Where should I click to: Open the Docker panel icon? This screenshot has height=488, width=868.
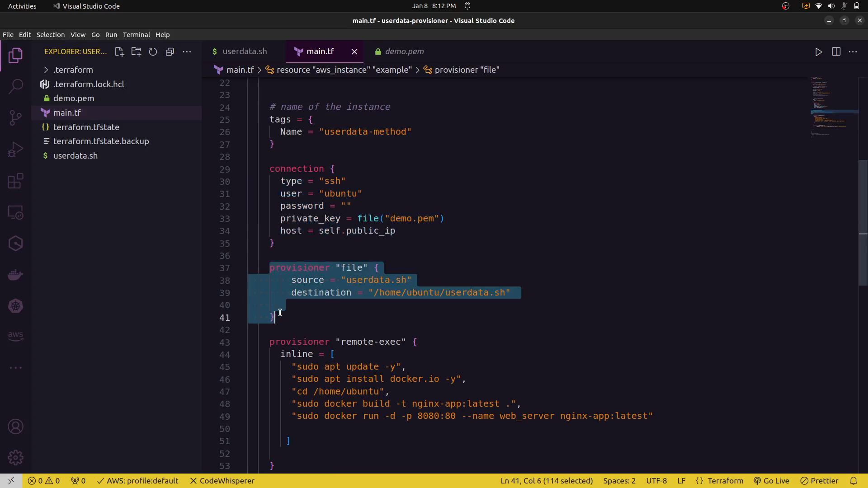(x=16, y=275)
